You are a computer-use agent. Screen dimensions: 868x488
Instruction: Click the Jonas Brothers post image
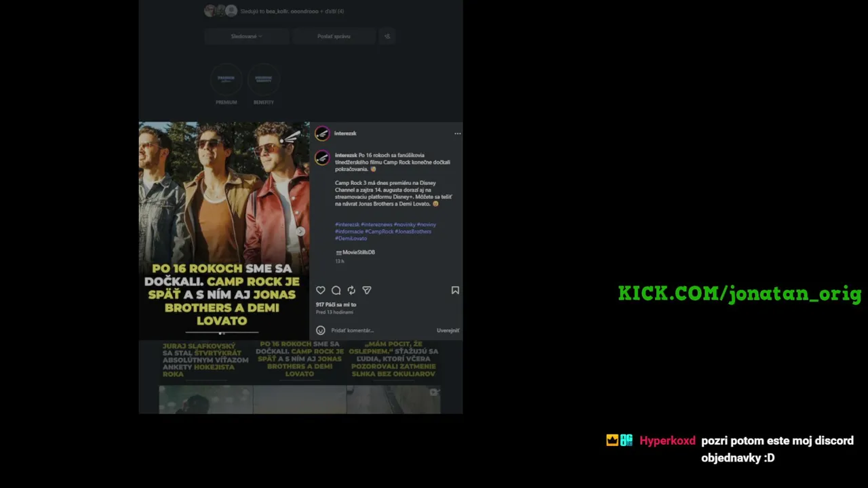[x=224, y=230]
